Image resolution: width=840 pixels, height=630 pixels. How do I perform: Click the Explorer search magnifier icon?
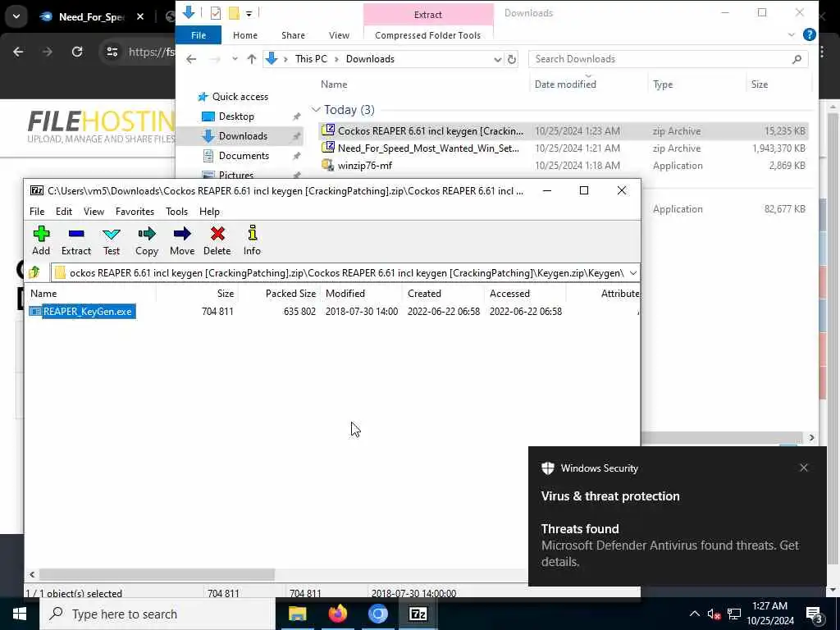click(797, 59)
